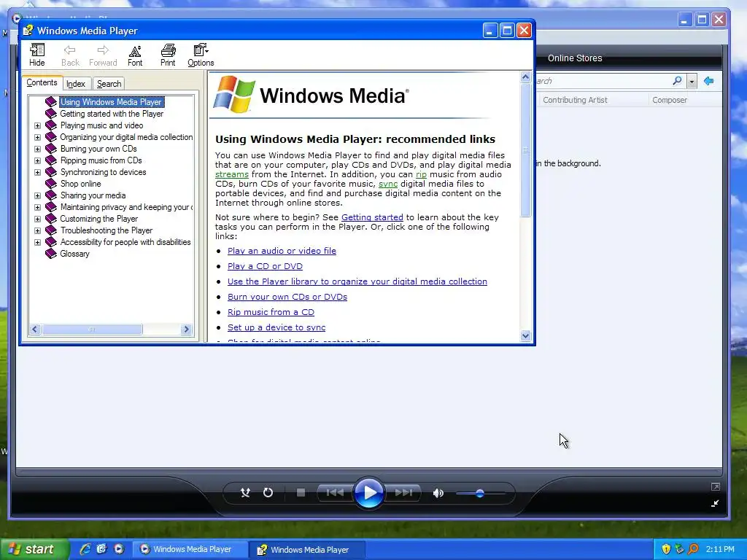Open the Online Stores tab
This screenshot has height=560, width=747.
click(x=575, y=58)
